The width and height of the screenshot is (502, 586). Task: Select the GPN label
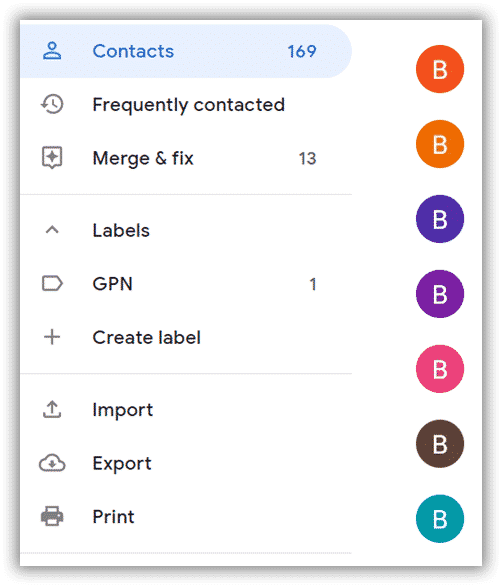(186, 284)
